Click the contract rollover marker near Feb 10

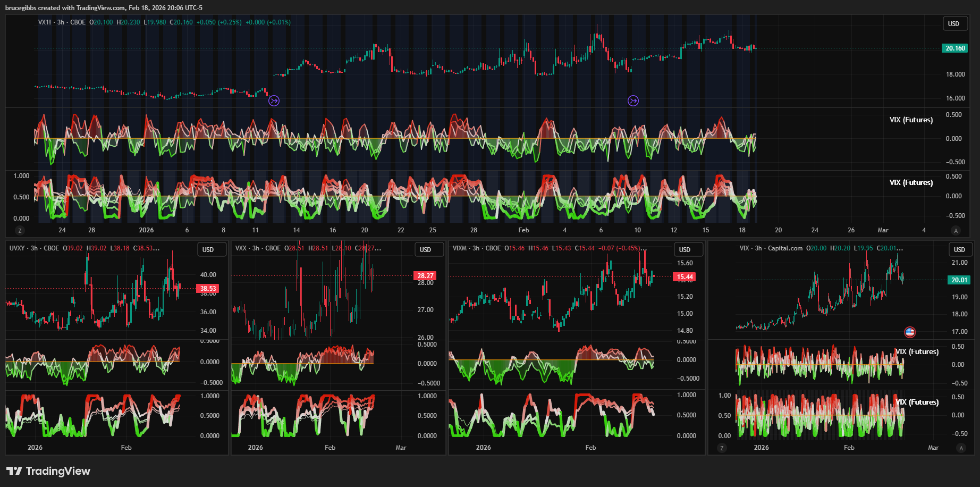tap(633, 100)
